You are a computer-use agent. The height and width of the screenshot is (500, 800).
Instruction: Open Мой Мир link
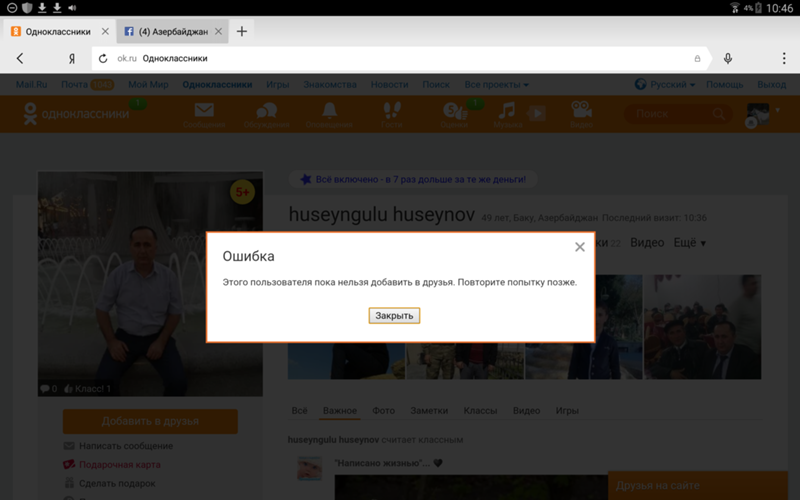pos(148,85)
